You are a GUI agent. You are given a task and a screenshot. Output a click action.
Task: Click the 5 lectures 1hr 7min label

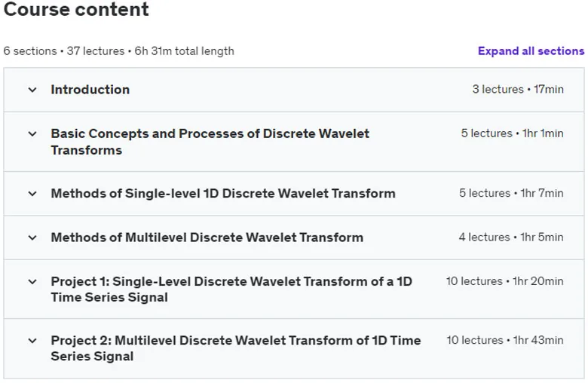(x=512, y=193)
